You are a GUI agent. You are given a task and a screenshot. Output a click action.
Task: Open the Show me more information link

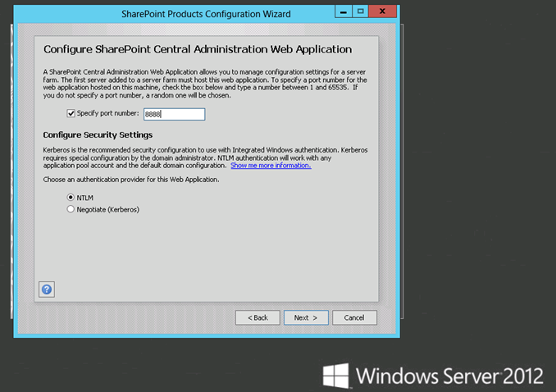[x=271, y=166]
